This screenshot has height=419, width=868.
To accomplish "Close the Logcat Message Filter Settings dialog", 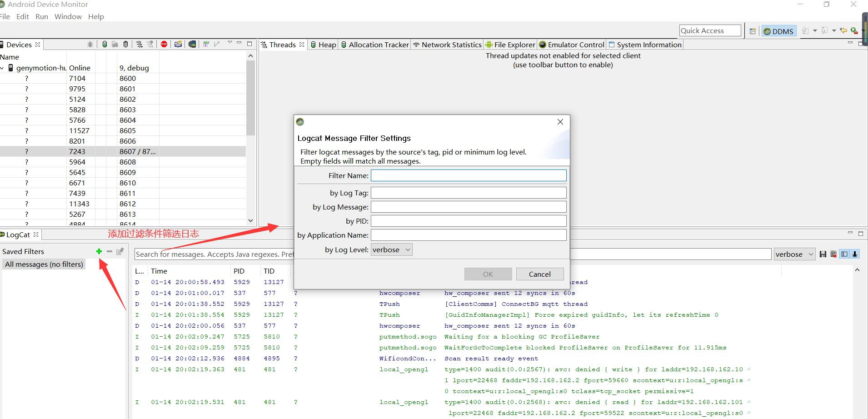I will [560, 122].
